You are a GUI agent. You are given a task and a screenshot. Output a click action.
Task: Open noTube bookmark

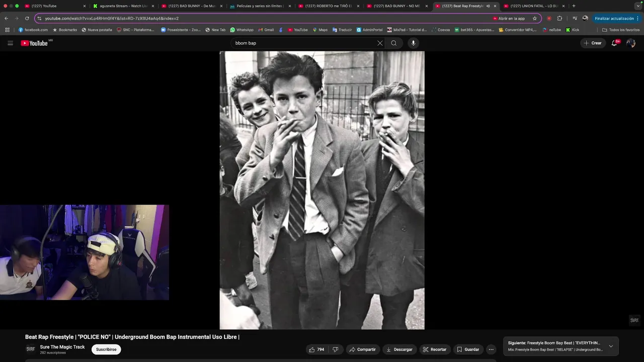pyautogui.click(x=551, y=30)
